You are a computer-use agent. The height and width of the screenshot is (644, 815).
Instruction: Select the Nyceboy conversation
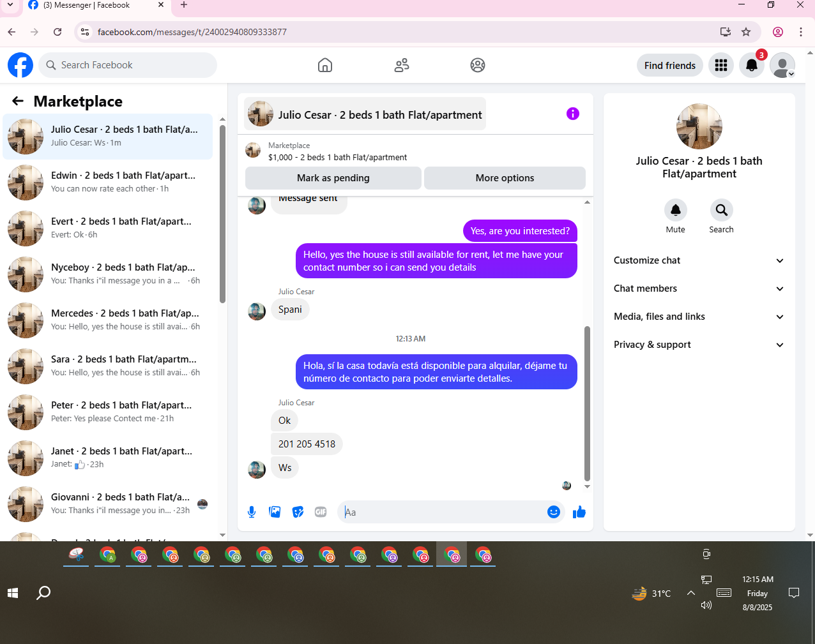108,274
